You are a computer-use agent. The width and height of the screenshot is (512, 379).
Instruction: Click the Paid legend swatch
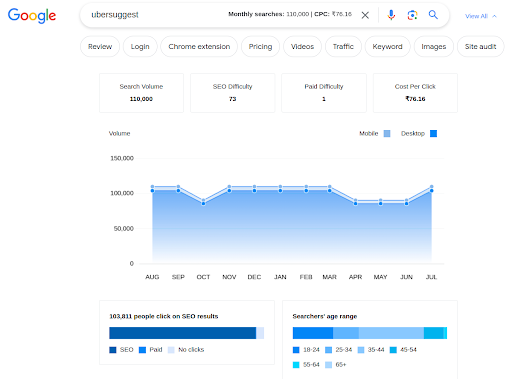142,350
